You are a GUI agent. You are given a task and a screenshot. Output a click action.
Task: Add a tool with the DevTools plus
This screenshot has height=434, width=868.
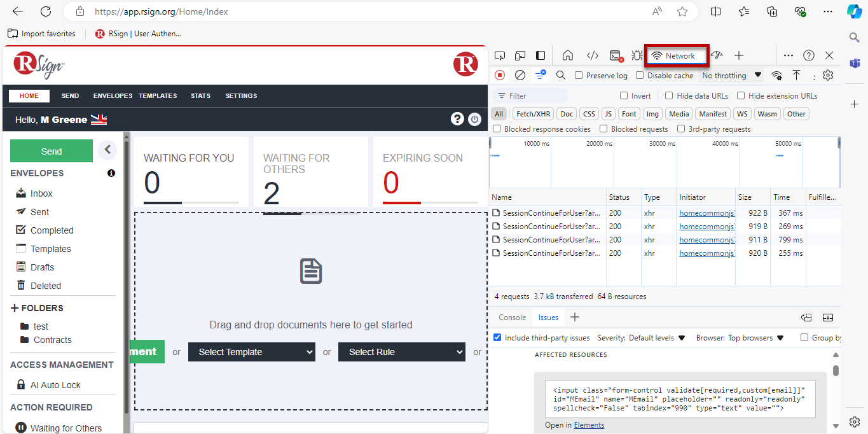(x=738, y=55)
